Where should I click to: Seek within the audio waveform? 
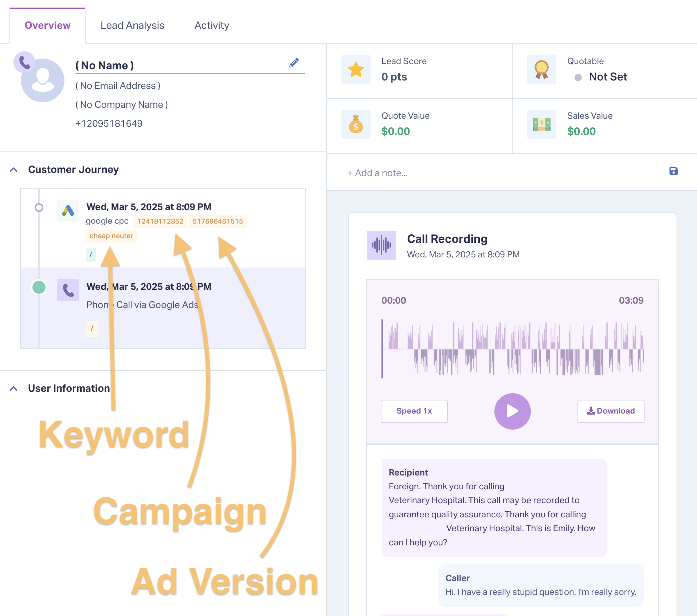[x=513, y=349]
